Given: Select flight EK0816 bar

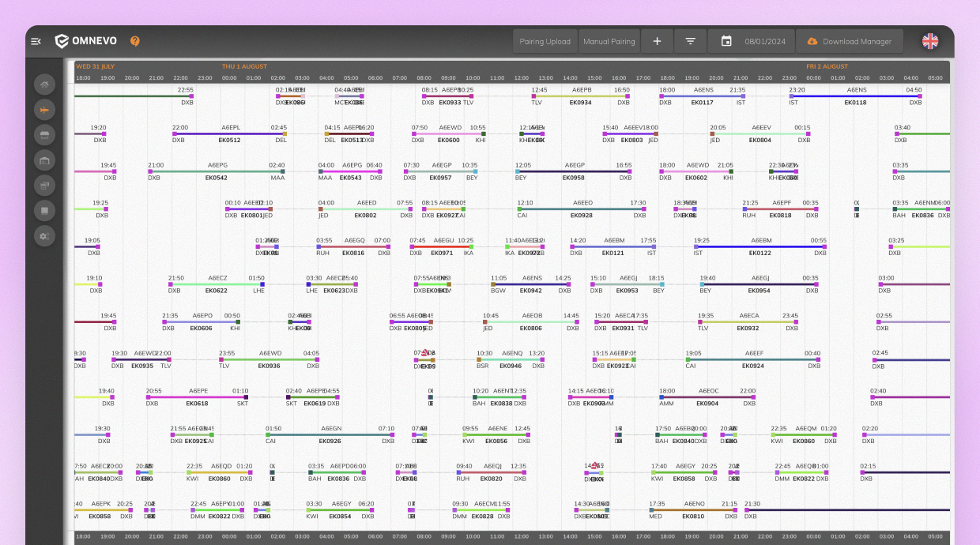Looking at the screenshot, I should pos(353,246).
